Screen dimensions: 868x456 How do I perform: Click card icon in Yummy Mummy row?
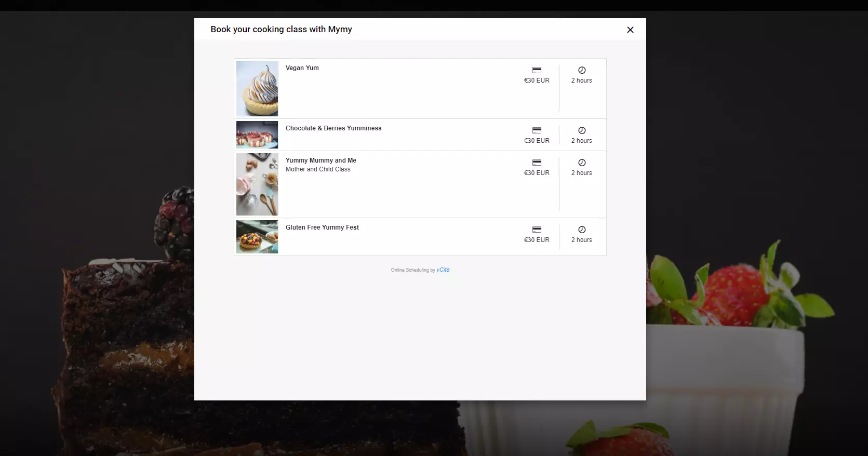coord(537,163)
